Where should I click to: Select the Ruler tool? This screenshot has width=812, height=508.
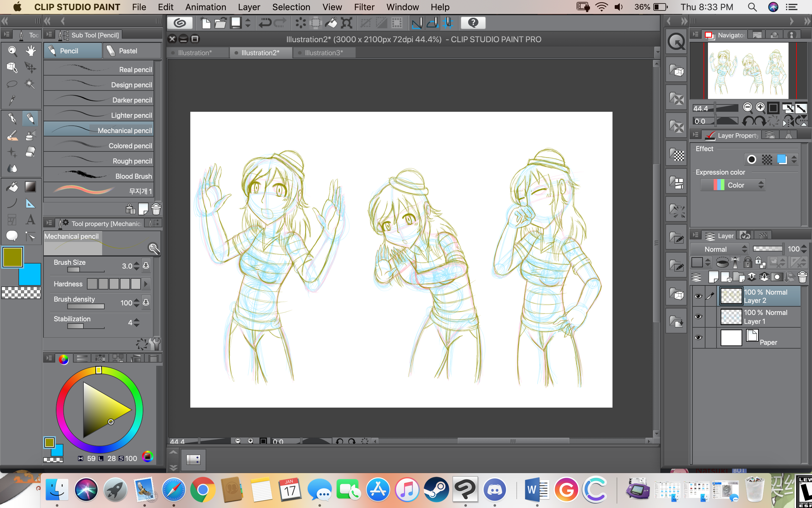coord(30,203)
